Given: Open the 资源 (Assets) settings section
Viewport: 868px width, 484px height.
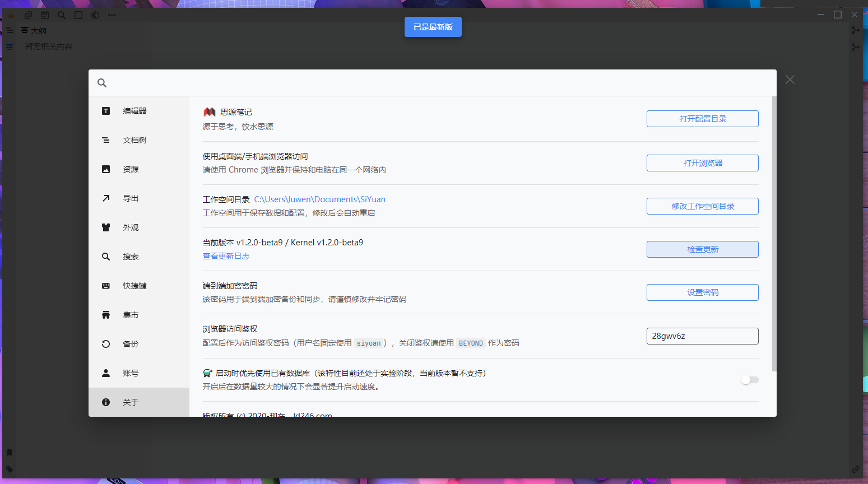Looking at the screenshot, I should [x=131, y=169].
